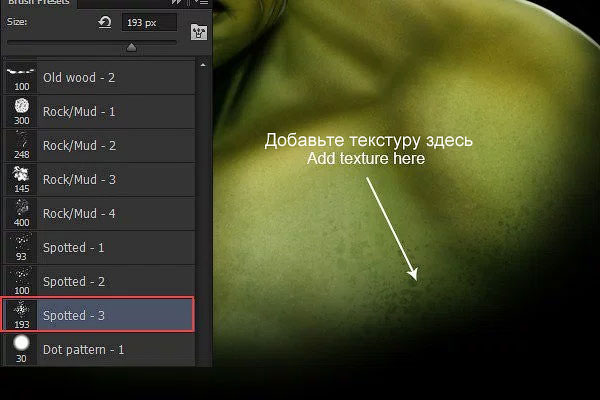Select the Dot pattern - 1 brush
600x400 pixels.
pyautogui.click(x=99, y=349)
